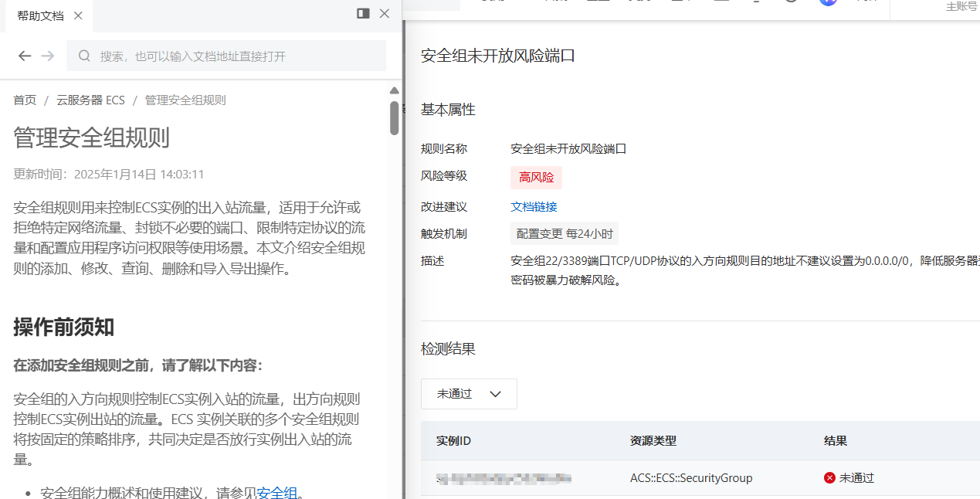Click the scroll-up arrow of help panel
Image resolution: width=980 pixels, height=499 pixels.
point(394,91)
